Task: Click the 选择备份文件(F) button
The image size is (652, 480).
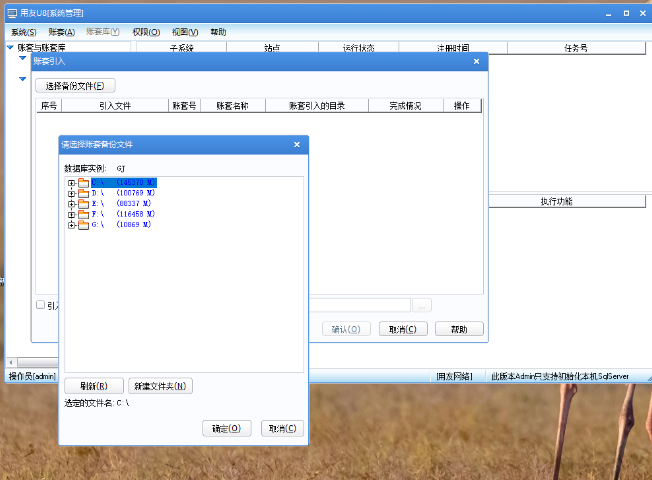Action: pyautogui.click(x=75, y=86)
